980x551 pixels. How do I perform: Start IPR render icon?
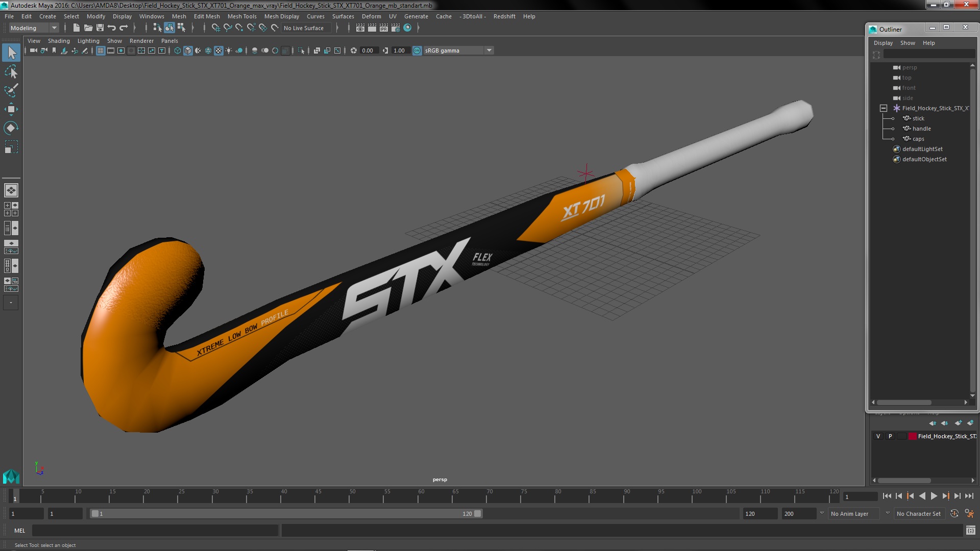[384, 28]
